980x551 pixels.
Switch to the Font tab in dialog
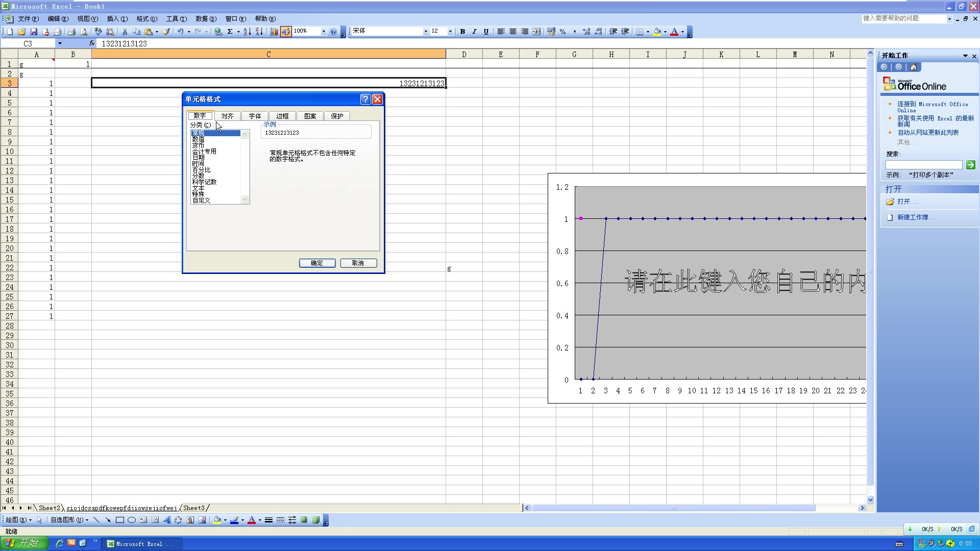(255, 116)
